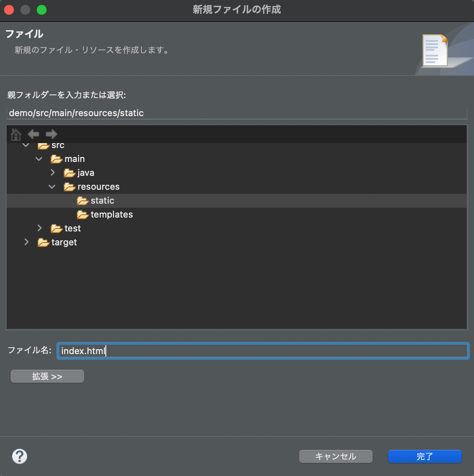Click the ファイル名 input field
The image size is (474, 476).
pos(263,351)
